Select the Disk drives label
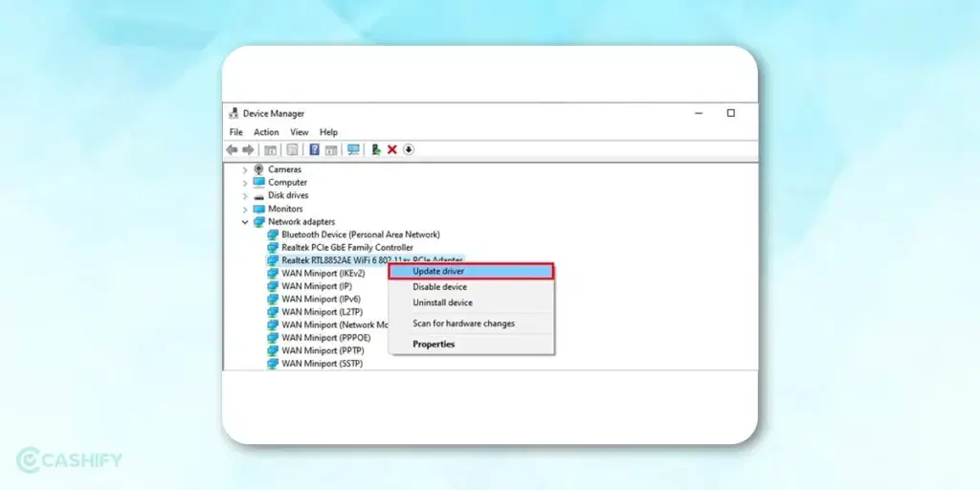 coord(288,195)
